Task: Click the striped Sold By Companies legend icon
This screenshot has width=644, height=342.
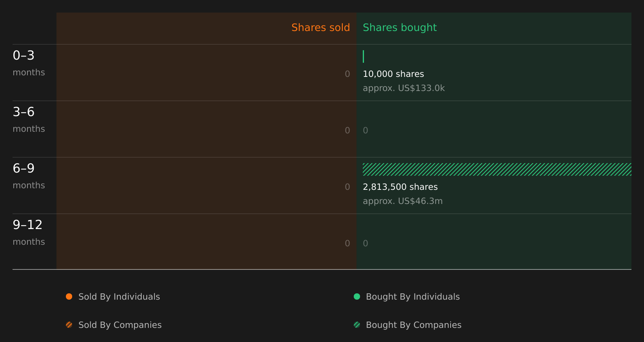Action: click(x=69, y=325)
